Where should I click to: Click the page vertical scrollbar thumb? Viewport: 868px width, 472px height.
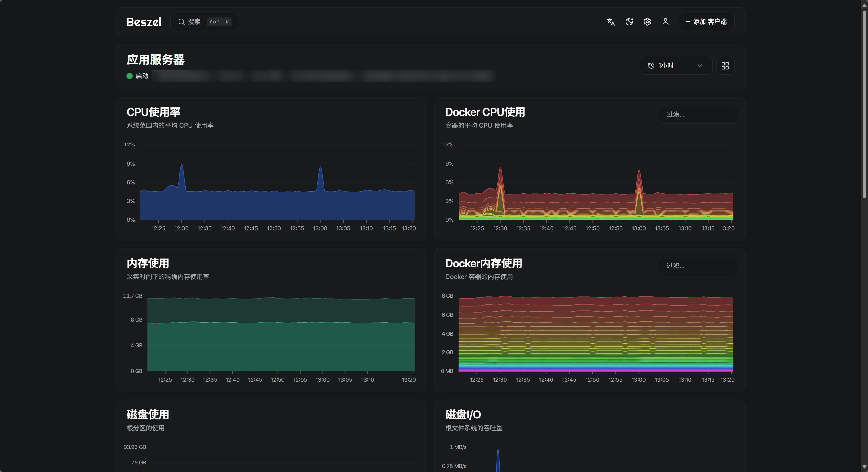coord(864,104)
